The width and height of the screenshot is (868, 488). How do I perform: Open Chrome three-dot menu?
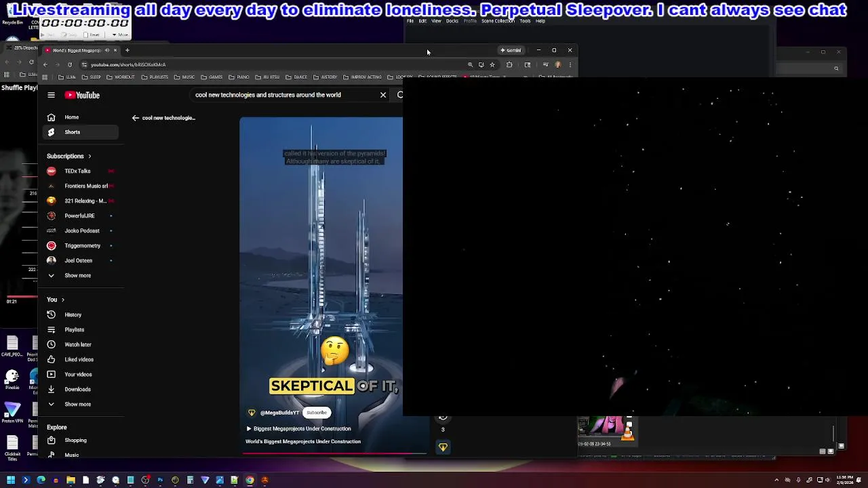tap(570, 64)
